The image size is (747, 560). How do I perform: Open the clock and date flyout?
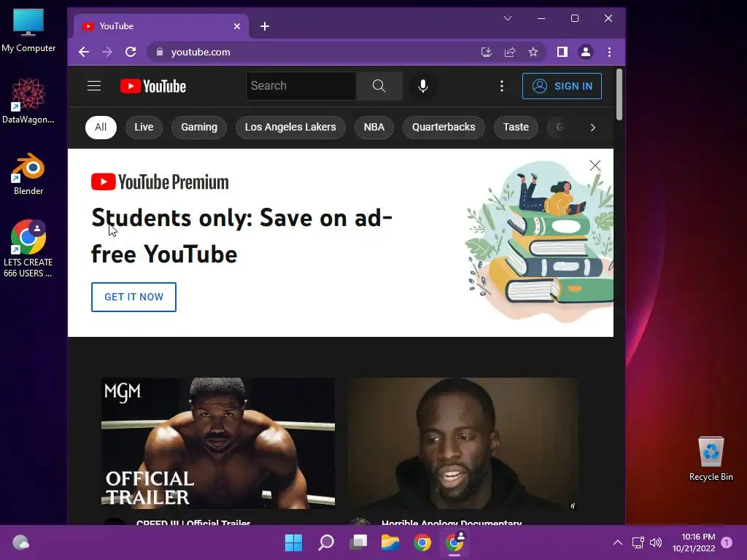point(694,542)
